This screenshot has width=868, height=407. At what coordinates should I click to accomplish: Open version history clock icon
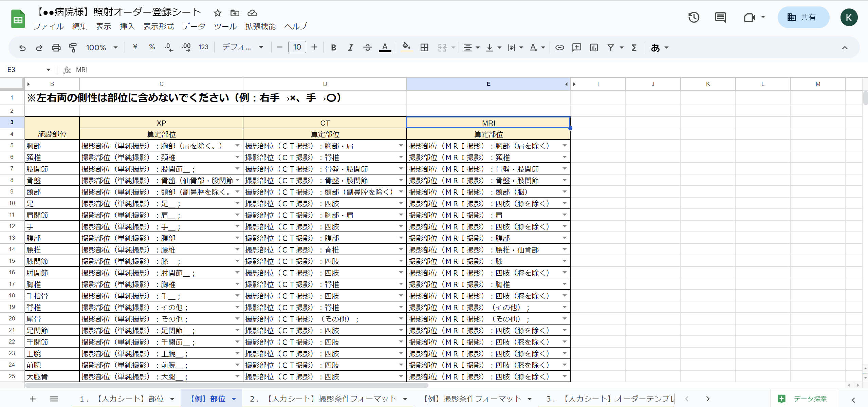click(694, 17)
